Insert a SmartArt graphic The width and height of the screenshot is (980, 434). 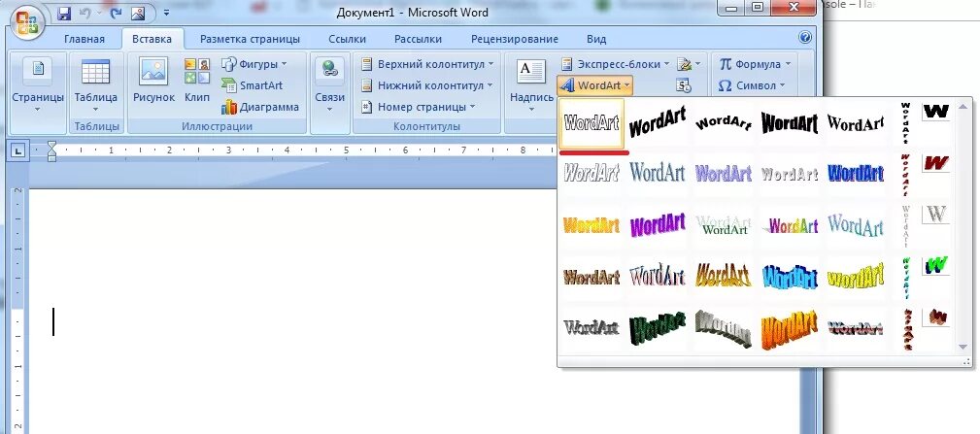(252, 85)
